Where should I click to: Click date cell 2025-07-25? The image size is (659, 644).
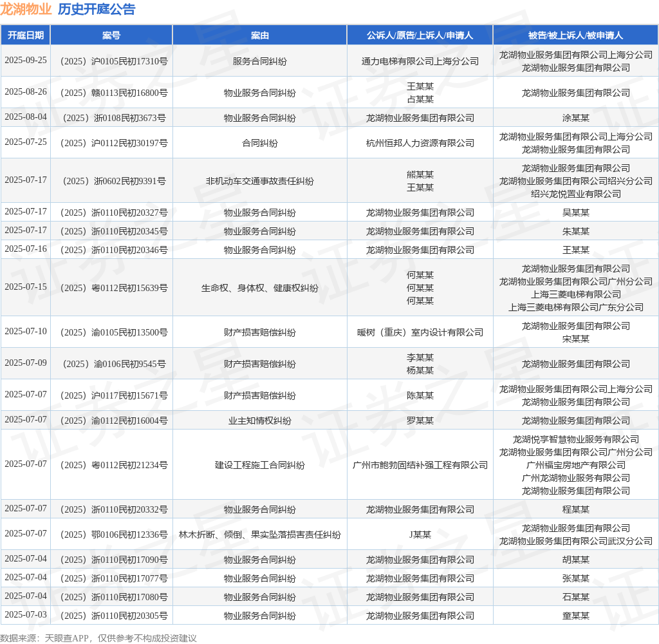click(26, 142)
